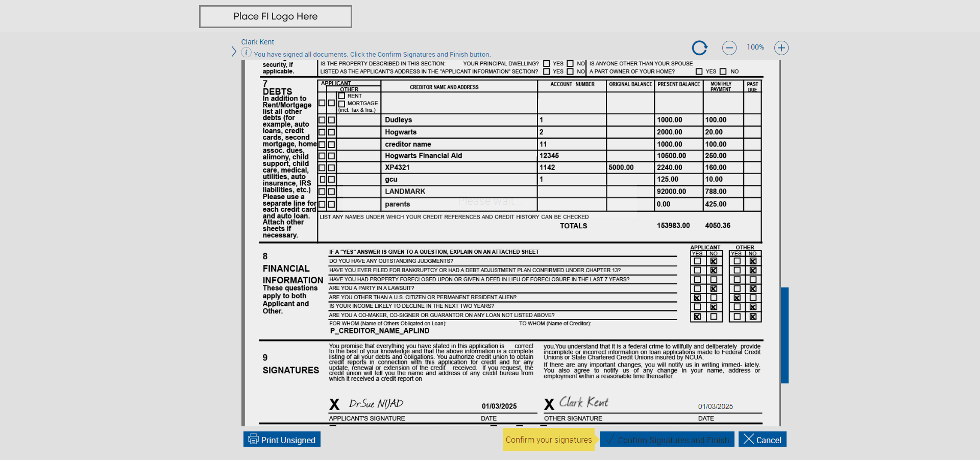Check NO for listed as applicant's address
This screenshot has width=980, height=460.
click(570, 71)
